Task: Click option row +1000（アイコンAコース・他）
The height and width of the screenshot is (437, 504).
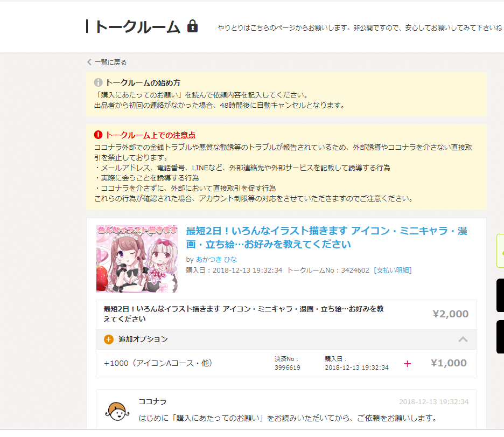Action: (286, 363)
